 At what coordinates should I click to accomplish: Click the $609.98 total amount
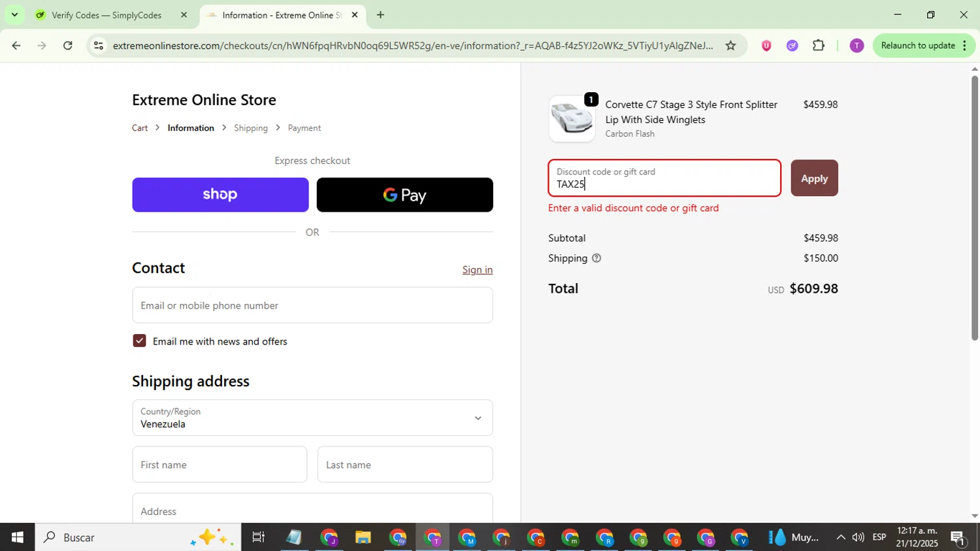[x=813, y=288]
